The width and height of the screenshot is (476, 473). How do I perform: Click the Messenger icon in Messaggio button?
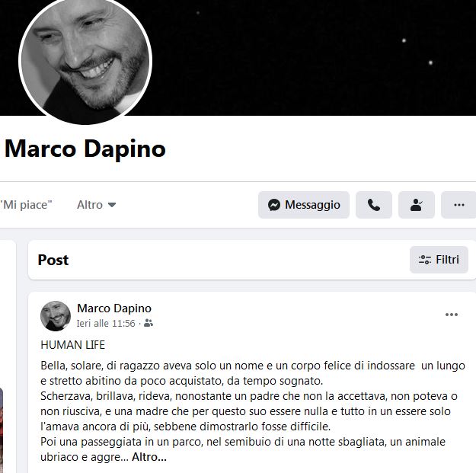coord(274,205)
